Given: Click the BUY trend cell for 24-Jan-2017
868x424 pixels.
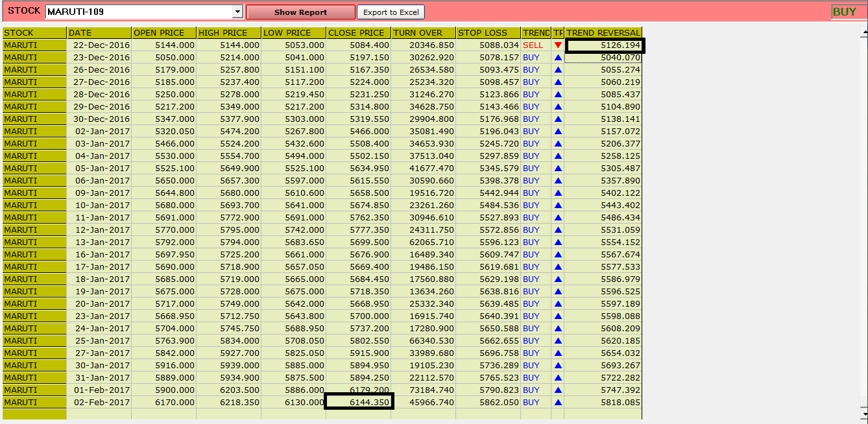Looking at the screenshot, I should tap(536, 329).
